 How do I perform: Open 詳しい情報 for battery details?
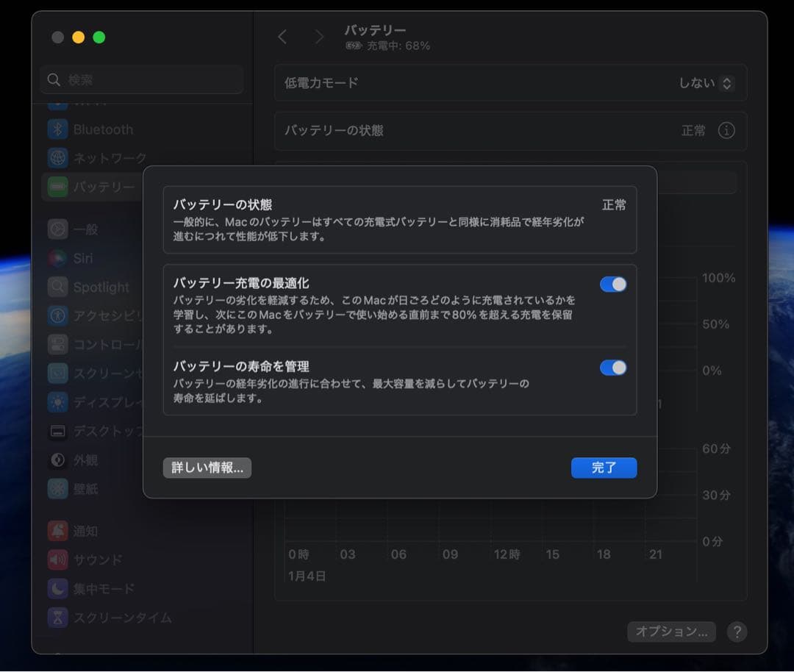tap(207, 468)
